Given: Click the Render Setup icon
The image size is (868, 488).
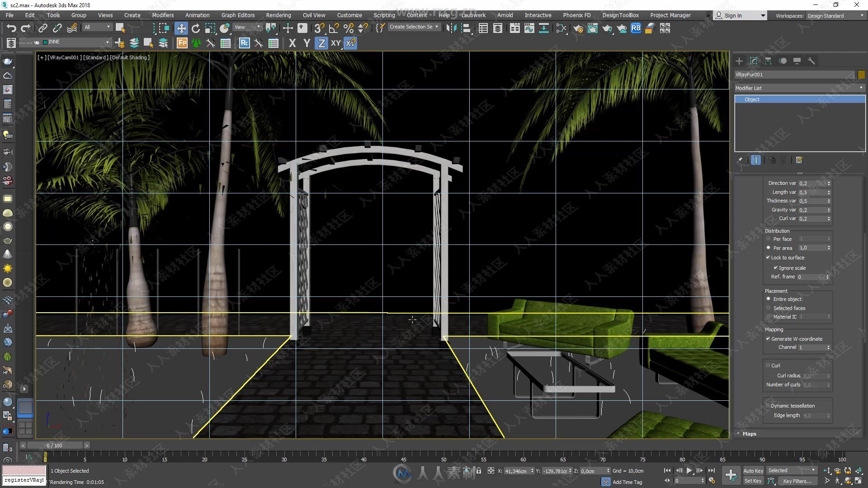Looking at the screenshot, I should click(x=578, y=28).
